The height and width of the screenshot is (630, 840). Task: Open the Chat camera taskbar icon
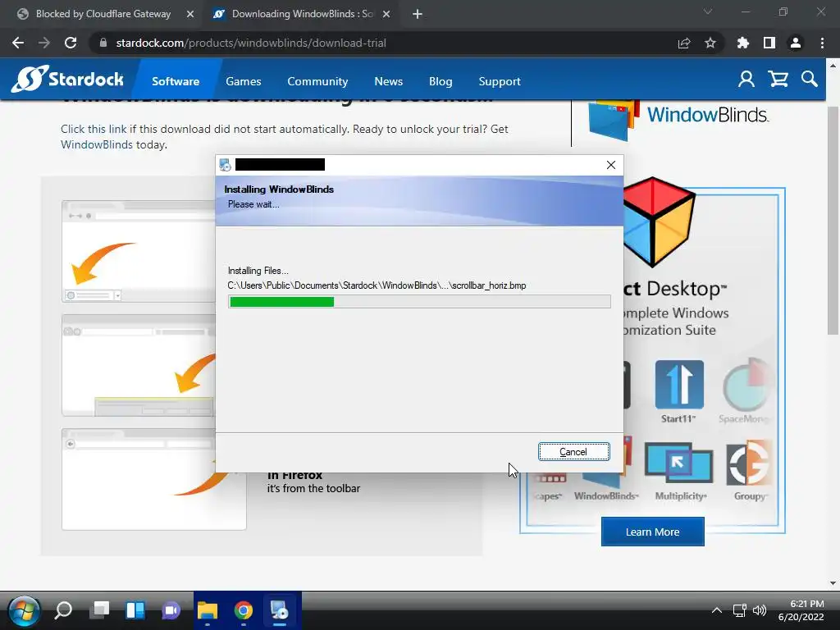[x=171, y=610]
